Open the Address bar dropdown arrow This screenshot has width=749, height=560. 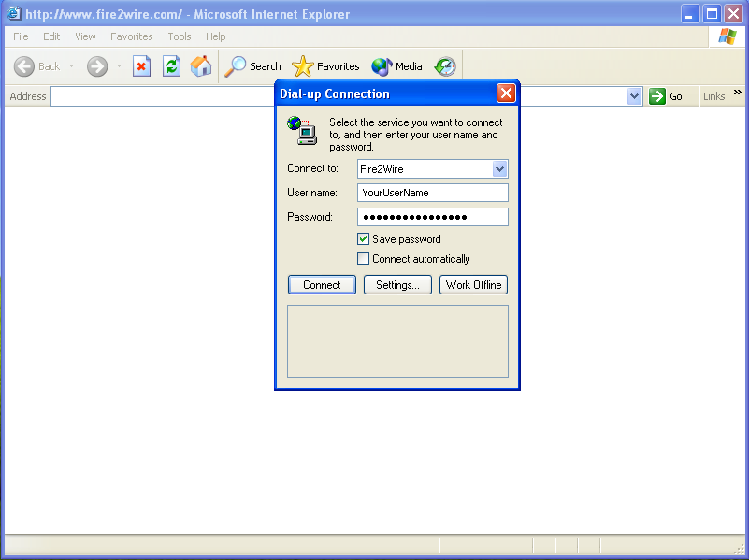coord(634,96)
